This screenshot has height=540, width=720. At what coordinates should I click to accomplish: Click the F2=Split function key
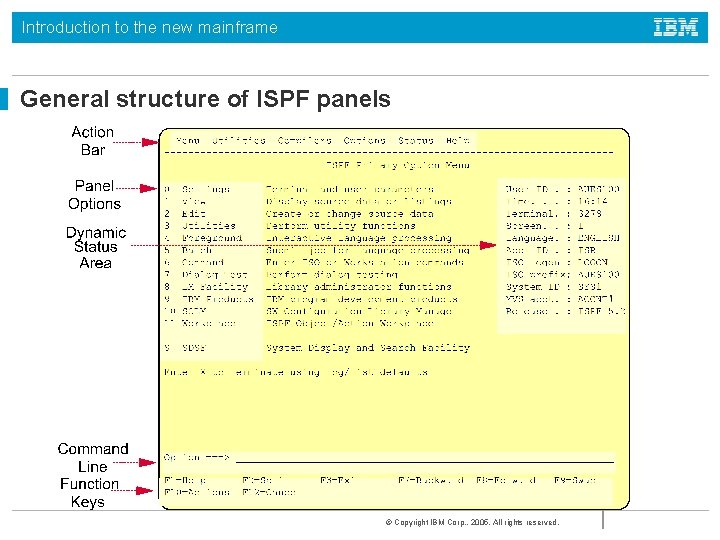tap(263, 480)
